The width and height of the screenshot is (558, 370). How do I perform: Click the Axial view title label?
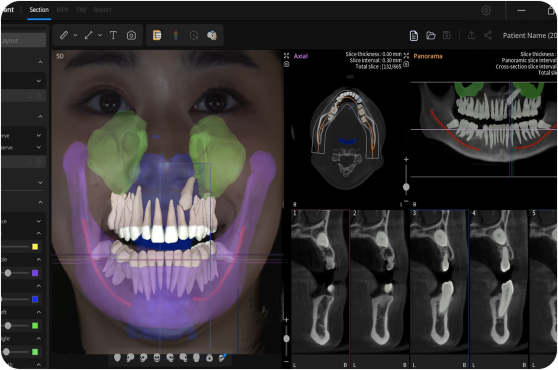(301, 56)
